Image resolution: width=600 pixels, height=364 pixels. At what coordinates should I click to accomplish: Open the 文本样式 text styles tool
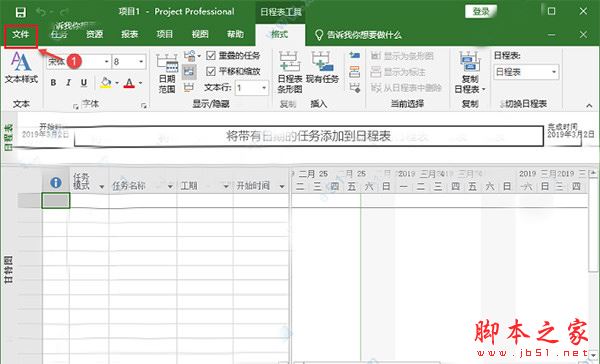tap(21, 68)
